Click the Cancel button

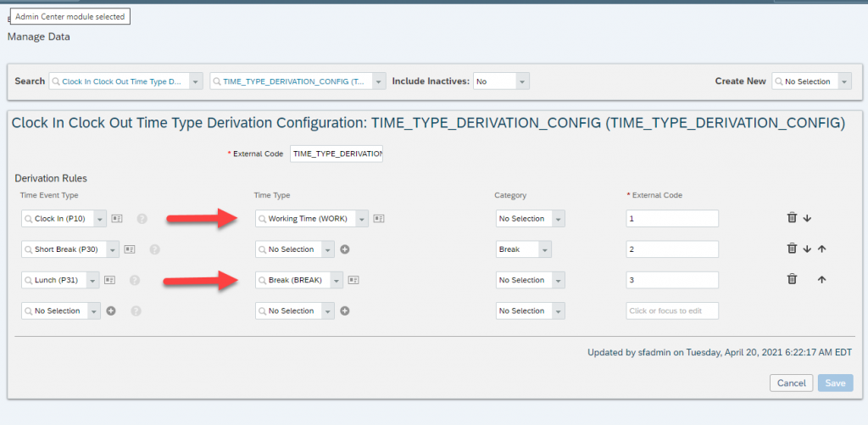(791, 383)
